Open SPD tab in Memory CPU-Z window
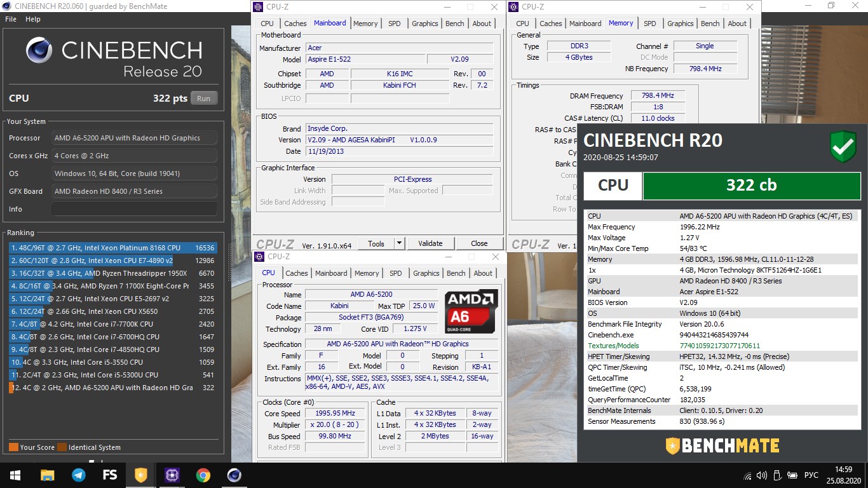 650,24
